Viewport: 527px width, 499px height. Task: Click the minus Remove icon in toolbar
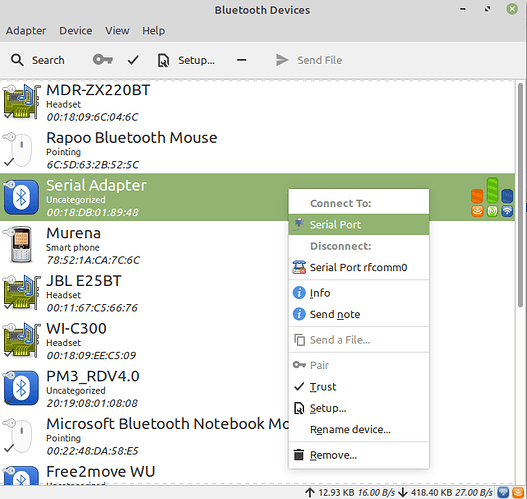(x=242, y=60)
